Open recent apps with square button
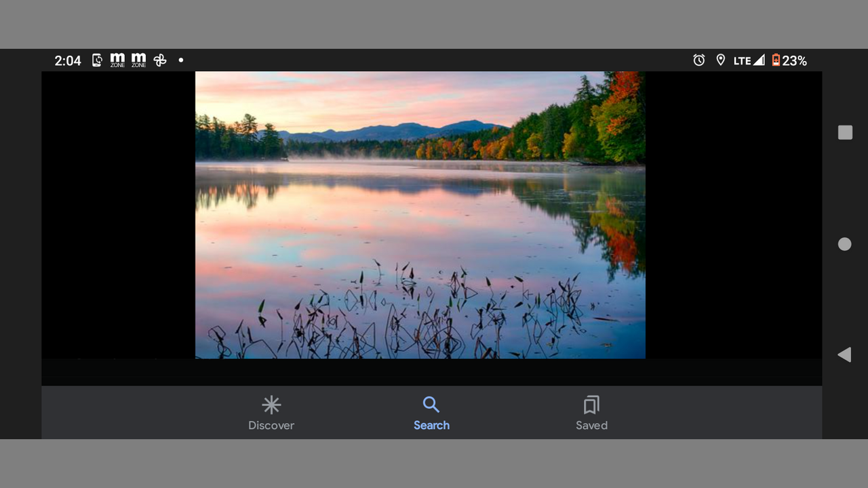The width and height of the screenshot is (868, 488). point(845,132)
